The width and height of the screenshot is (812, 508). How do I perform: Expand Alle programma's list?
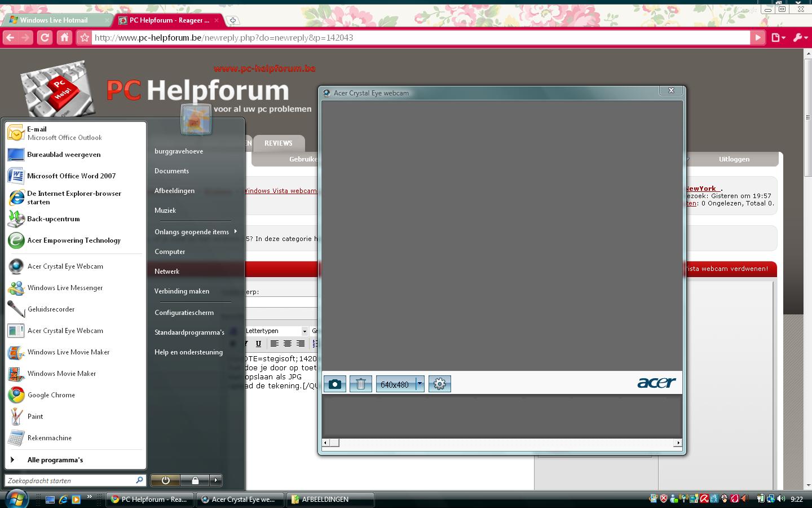[x=76, y=460]
